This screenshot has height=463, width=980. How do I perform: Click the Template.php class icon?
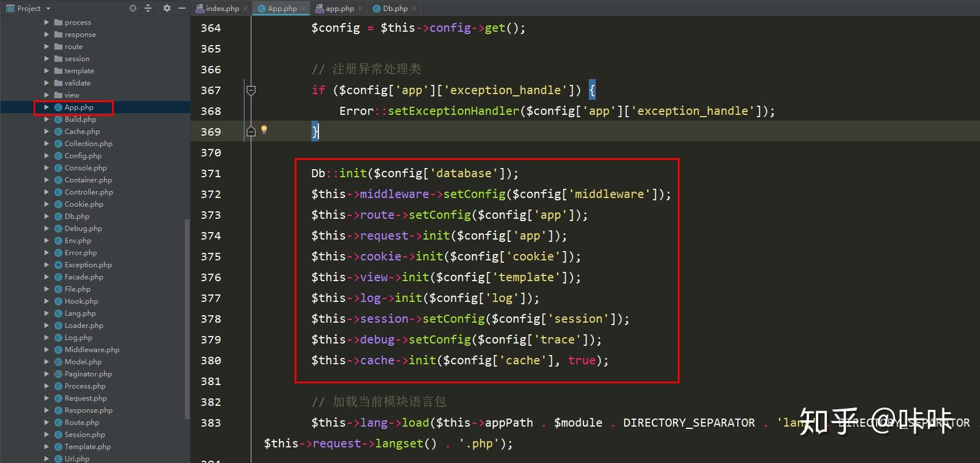pos(58,447)
